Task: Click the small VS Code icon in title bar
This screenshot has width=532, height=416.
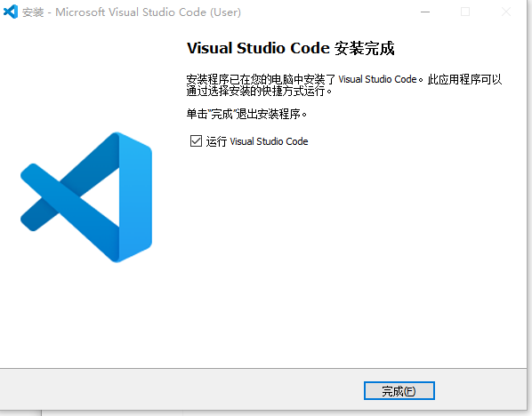Action: tap(11, 12)
